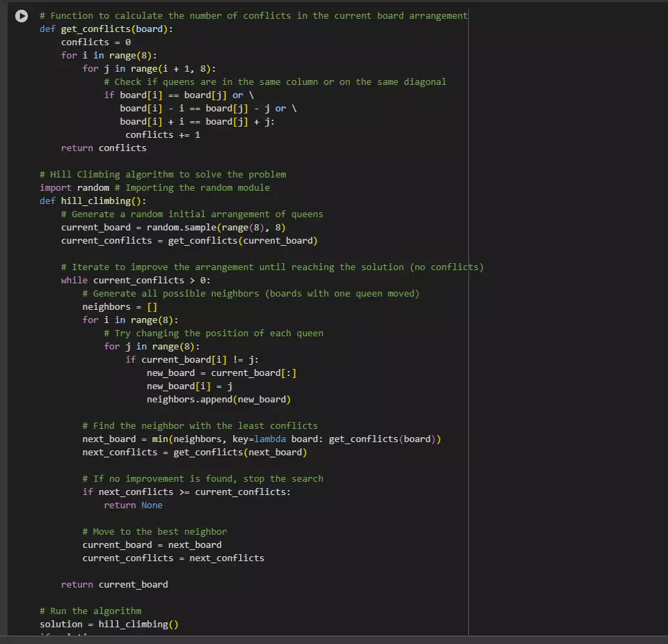Viewport: 668px width, 644px height.
Task: Click the line 'conflicts = 0'
Action: pos(96,42)
